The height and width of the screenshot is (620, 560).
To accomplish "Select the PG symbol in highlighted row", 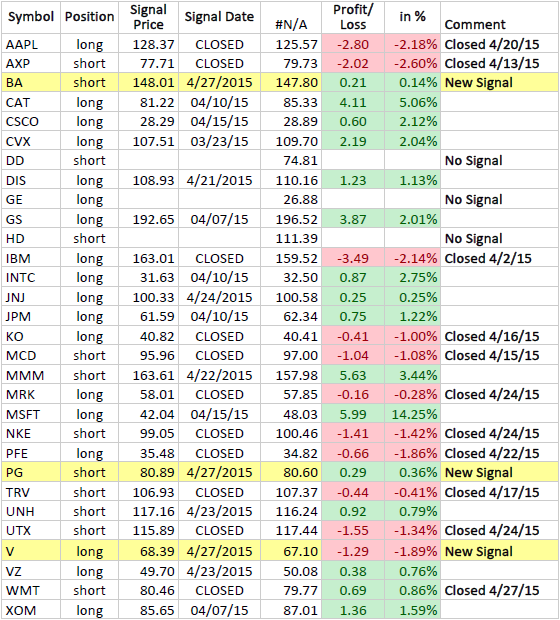I will [31, 472].
